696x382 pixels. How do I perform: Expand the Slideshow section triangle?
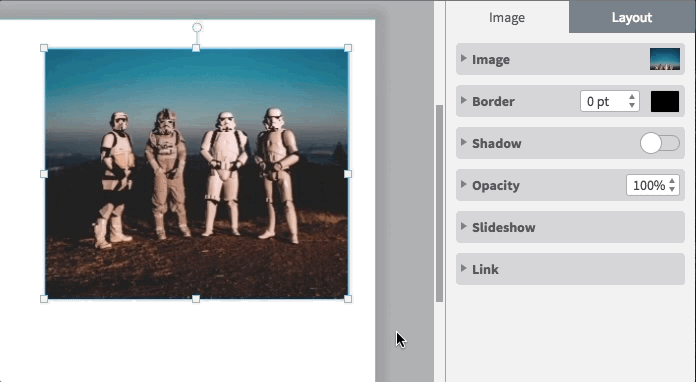pos(463,226)
